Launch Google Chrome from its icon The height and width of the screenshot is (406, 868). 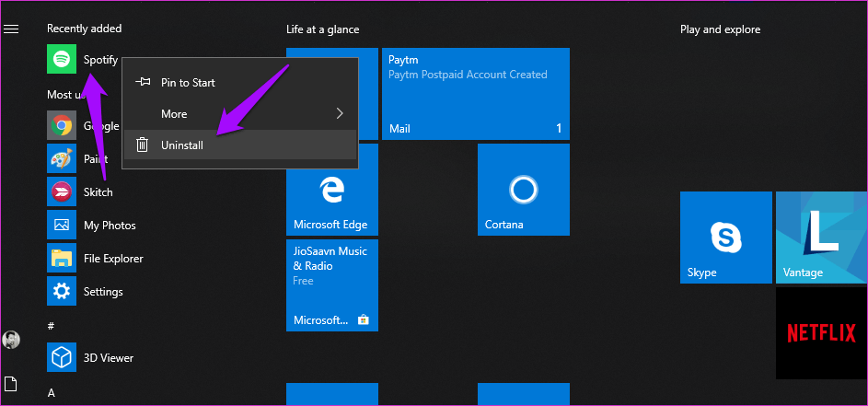point(62,126)
